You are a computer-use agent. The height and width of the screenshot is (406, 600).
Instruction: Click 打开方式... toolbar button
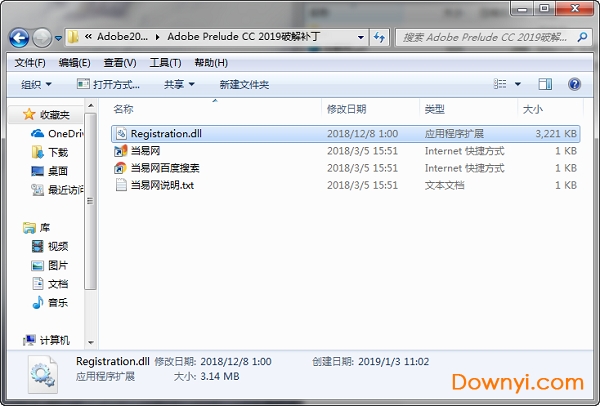point(108,85)
